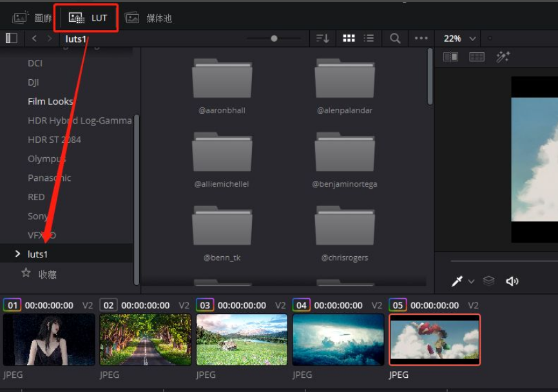Select clip 04 blue clouds thumbnail

[x=338, y=340]
